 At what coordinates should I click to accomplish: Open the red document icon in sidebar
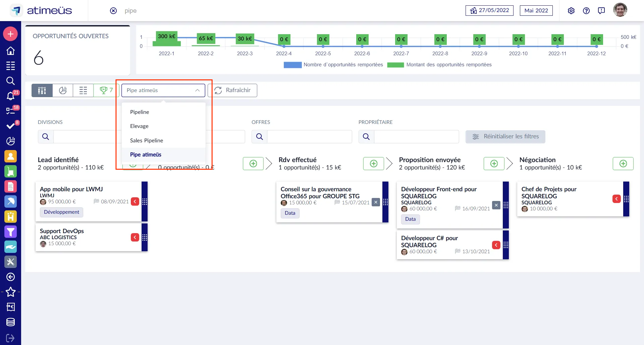point(10,186)
